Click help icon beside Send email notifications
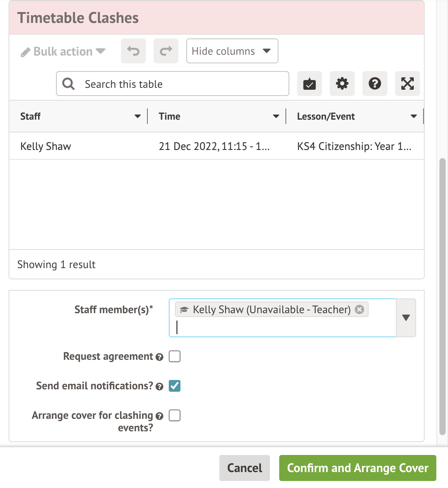The height and width of the screenshot is (488, 448). (x=159, y=387)
